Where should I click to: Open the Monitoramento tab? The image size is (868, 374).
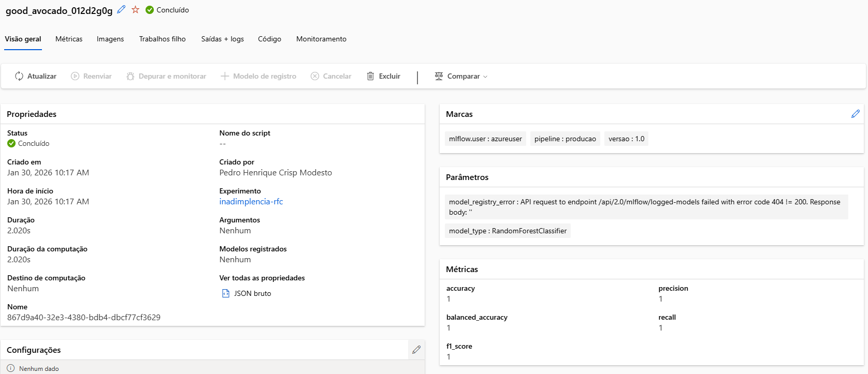point(321,39)
